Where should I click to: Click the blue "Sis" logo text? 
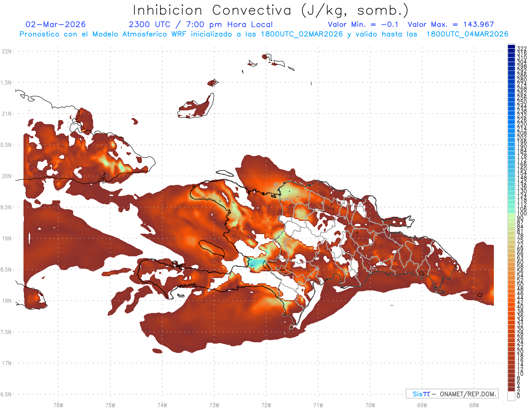pyautogui.click(x=418, y=394)
